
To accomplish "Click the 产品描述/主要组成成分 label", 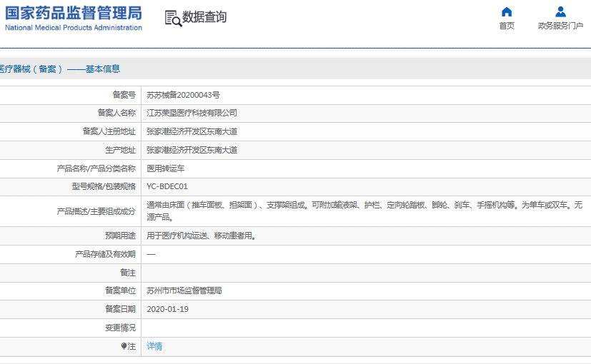I will point(96,211).
